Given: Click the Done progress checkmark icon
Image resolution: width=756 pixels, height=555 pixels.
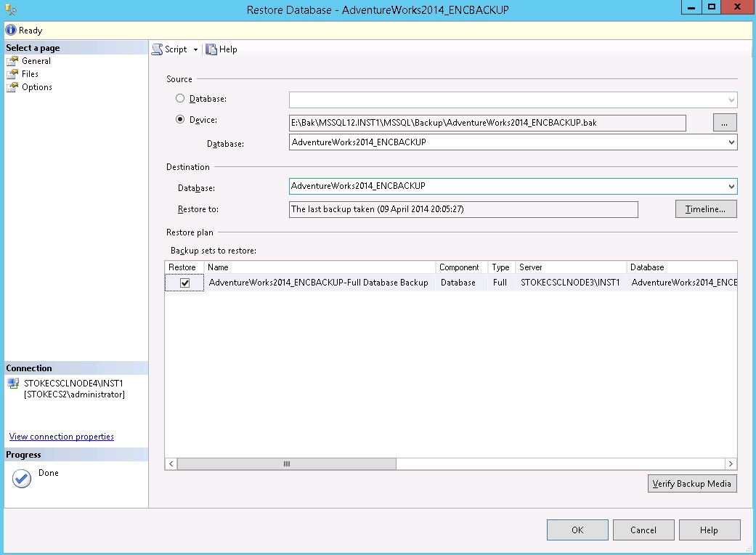Looking at the screenshot, I should (22, 479).
